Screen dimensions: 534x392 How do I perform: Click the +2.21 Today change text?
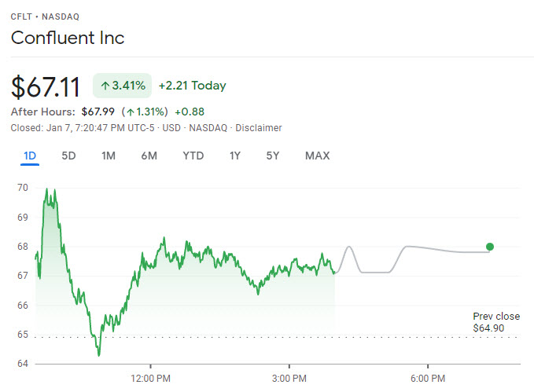[x=193, y=86]
